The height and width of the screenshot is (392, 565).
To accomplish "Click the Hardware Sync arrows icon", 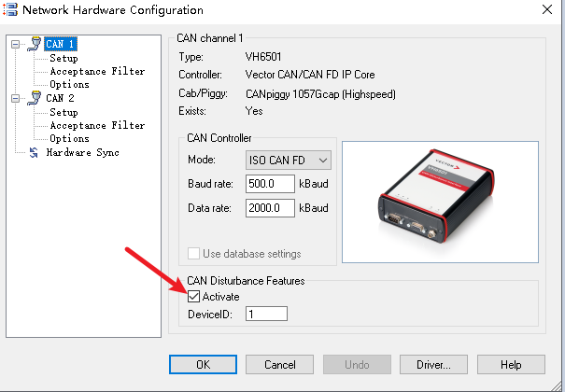I will coord(34,153).
